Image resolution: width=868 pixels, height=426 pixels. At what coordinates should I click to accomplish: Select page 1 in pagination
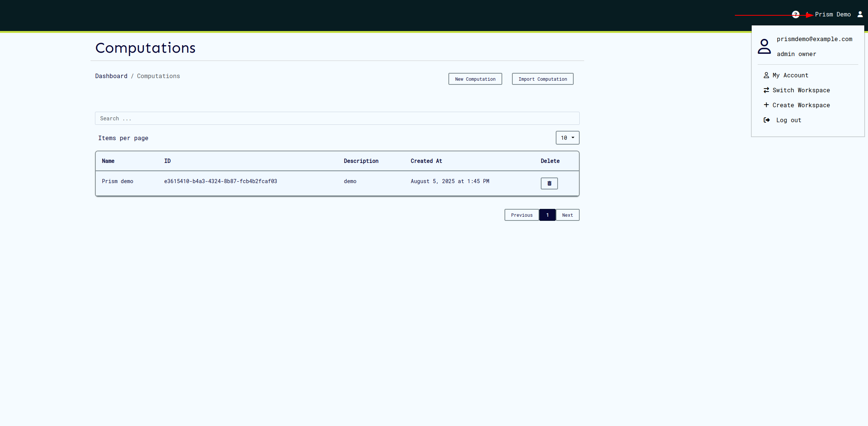click(547, 215)
